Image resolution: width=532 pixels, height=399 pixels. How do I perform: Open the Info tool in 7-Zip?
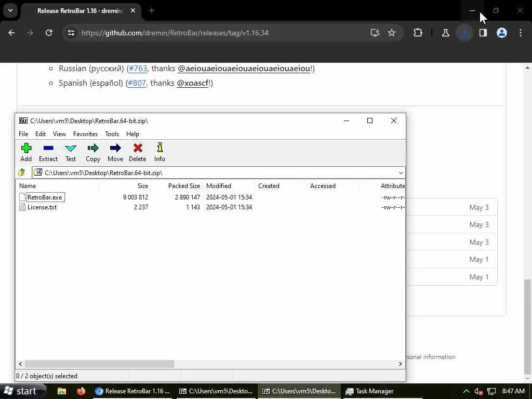[x=159, y=152]
